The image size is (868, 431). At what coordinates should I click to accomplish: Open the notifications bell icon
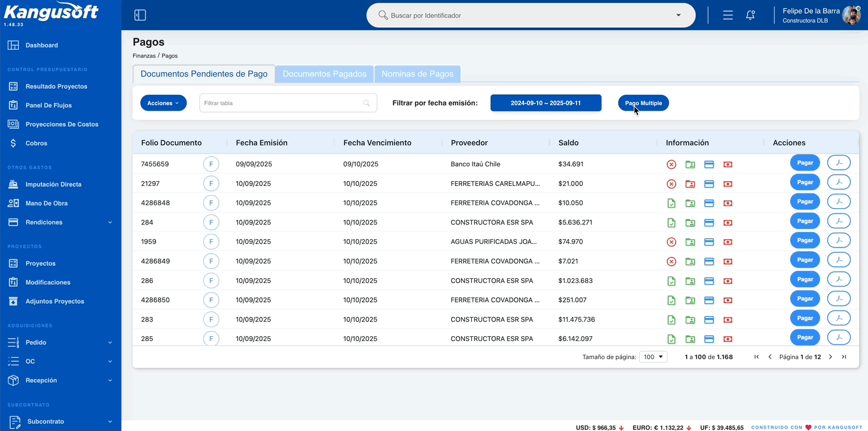click(750, 15)
